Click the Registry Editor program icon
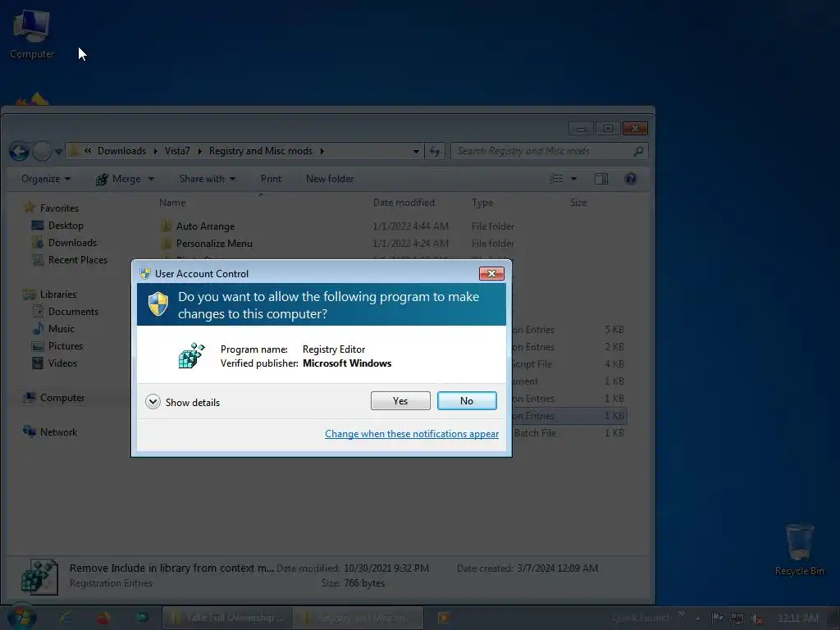 (x=191, y=356)
